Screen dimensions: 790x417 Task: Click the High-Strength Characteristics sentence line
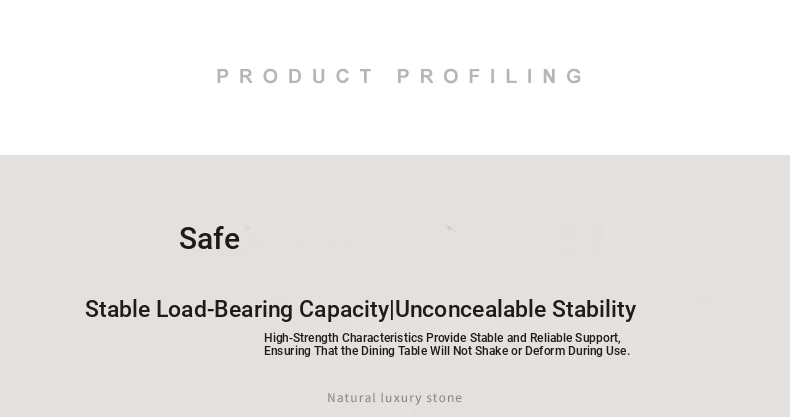pyautogui.click(x=442, y=338)
